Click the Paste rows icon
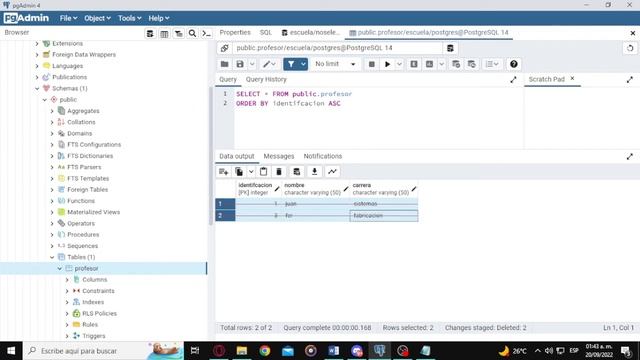Viewport: 640px width, 360px height. pyautogui.click(x=263, y=172)
